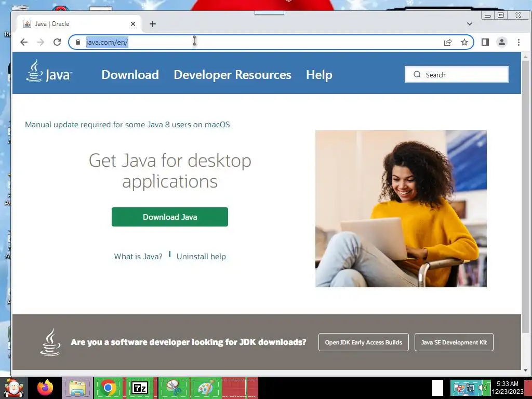Click the page vertical scrollbar thumb

point(525,197)
